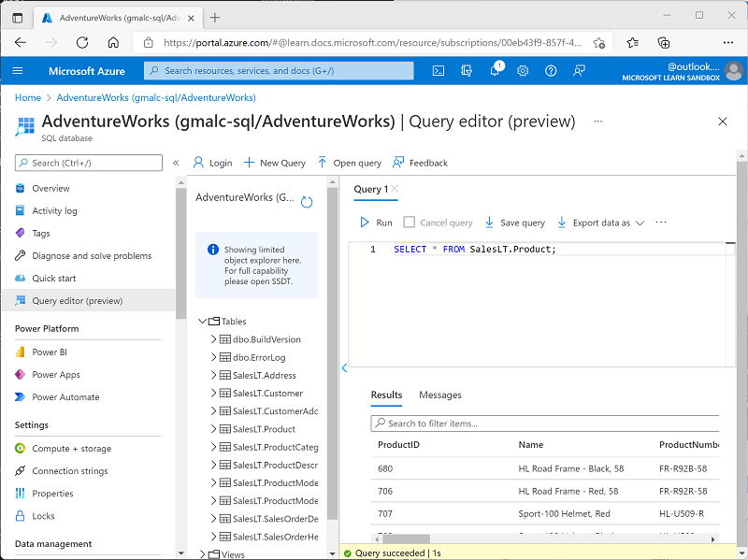This screenshot has width=748, height=560.
Task: Expand the SalesLT.Product table
Action: pyautogui.click(x=213, y=429)
